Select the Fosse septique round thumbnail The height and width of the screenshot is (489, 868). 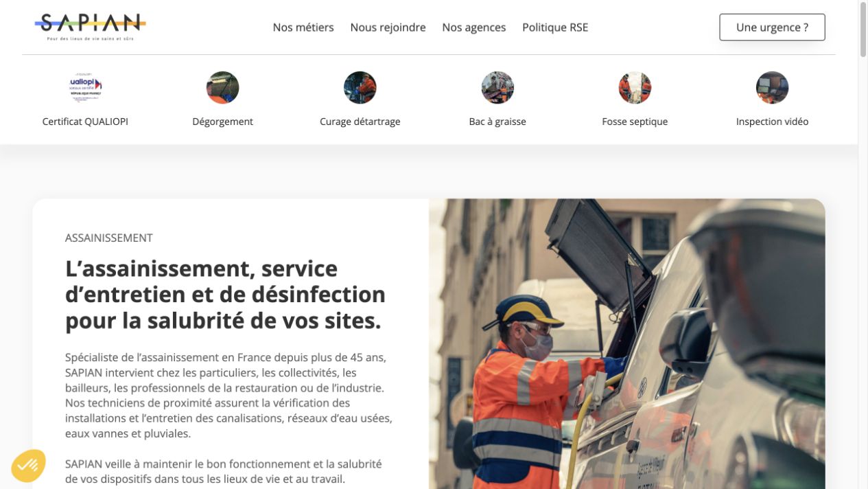point(635,87)
